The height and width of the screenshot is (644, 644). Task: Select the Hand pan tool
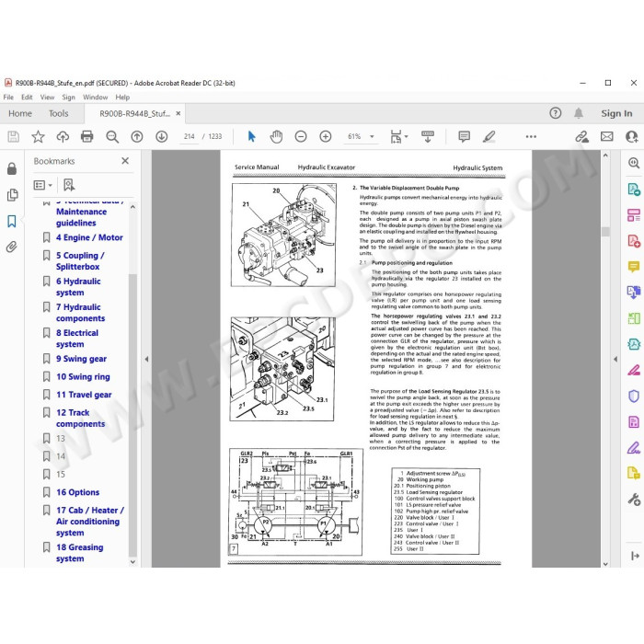276,136
